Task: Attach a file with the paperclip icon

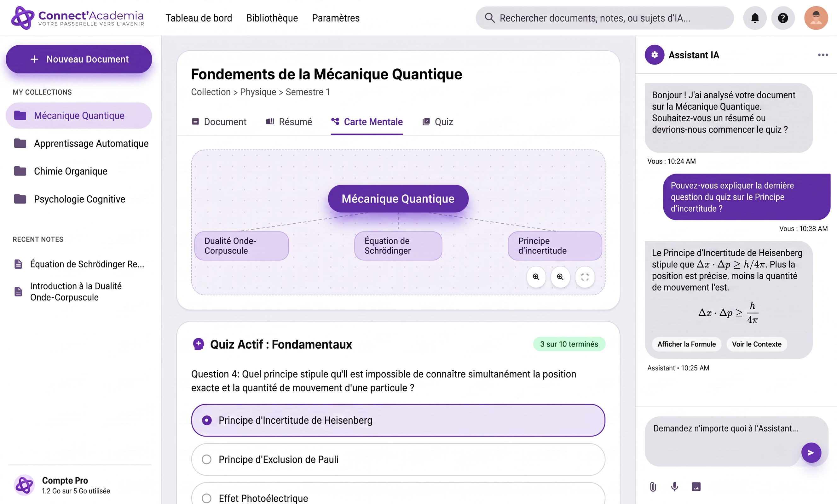Action: [x=653, y=487]
